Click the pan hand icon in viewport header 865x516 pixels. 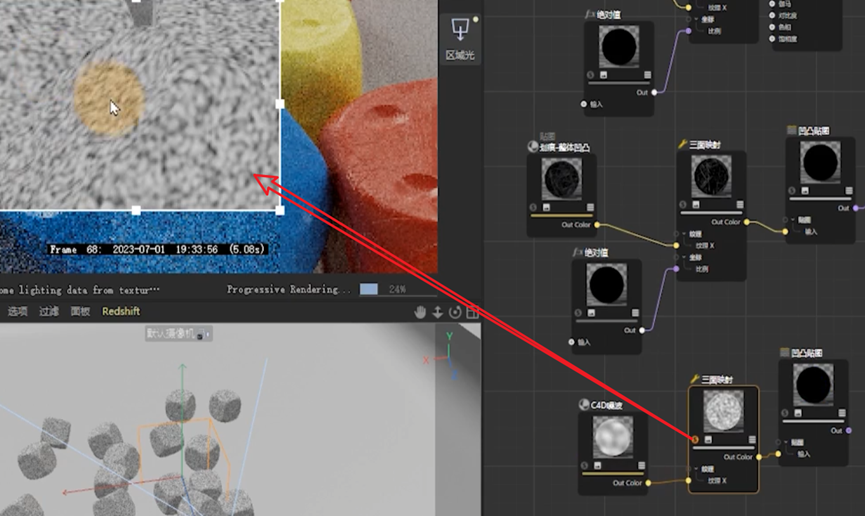coord(420,312)
